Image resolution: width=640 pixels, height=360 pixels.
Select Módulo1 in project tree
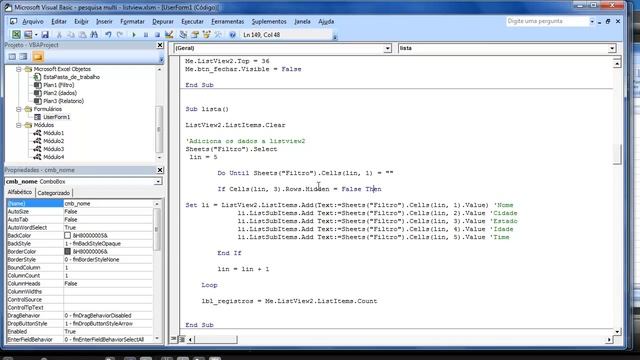point(53,133)
